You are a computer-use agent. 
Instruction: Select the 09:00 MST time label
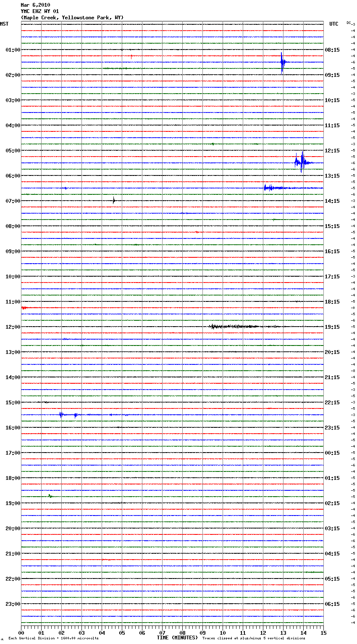click(13, 251)
